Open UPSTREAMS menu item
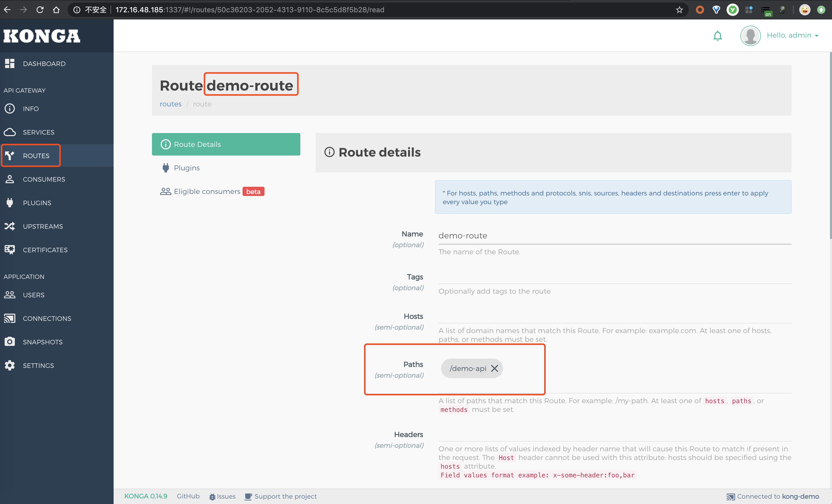The image size is (832, 504). point(57,226)
